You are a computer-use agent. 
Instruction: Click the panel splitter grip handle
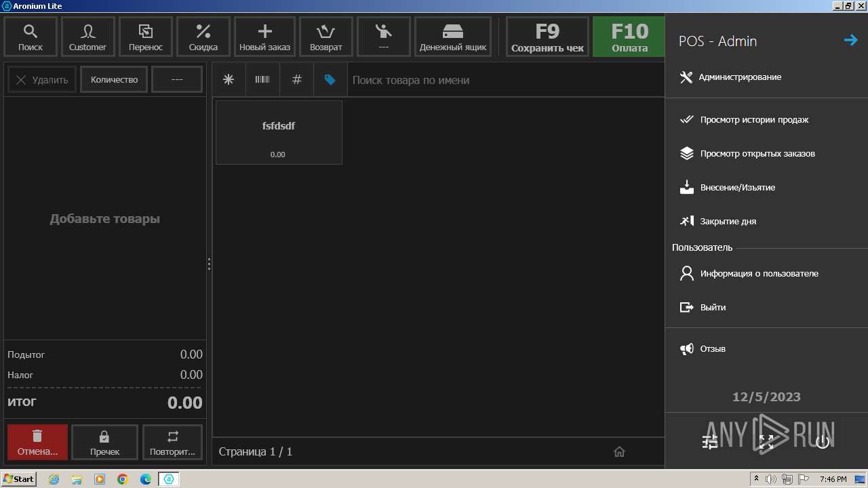point(209,264)
